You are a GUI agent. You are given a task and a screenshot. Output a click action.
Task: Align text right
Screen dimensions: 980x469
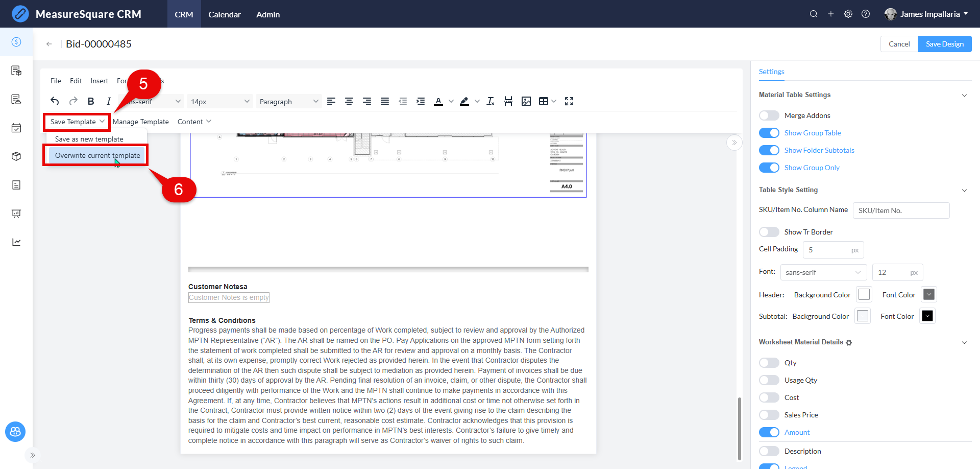(367, 101)
